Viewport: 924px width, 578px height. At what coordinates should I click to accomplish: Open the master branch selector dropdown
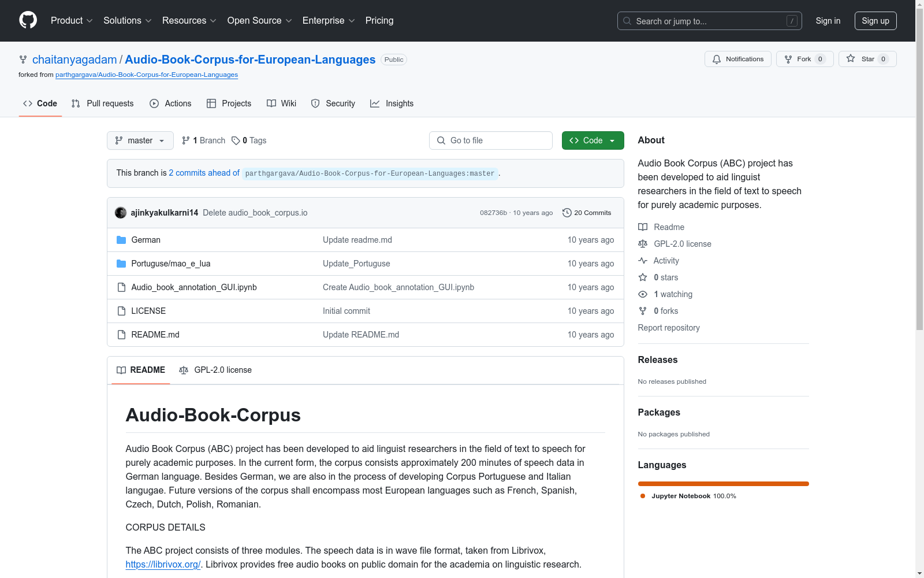pos(140,140)
